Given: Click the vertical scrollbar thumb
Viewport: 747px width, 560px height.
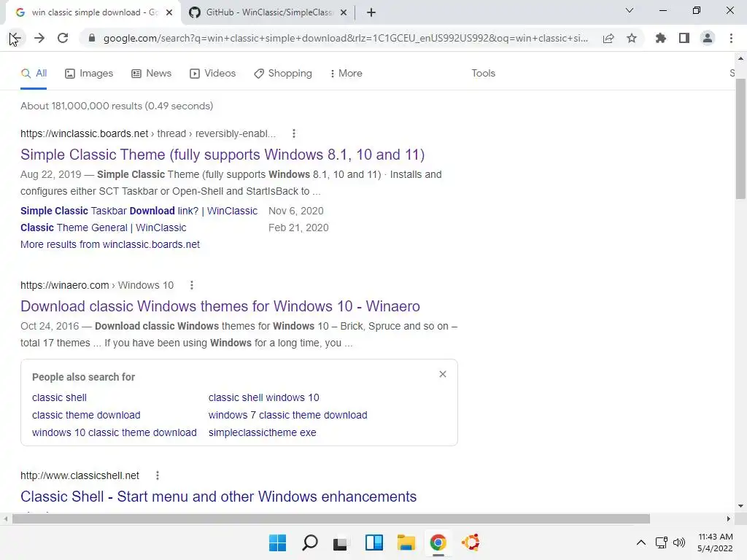Looking at the screenshot, I should point(740,139).
